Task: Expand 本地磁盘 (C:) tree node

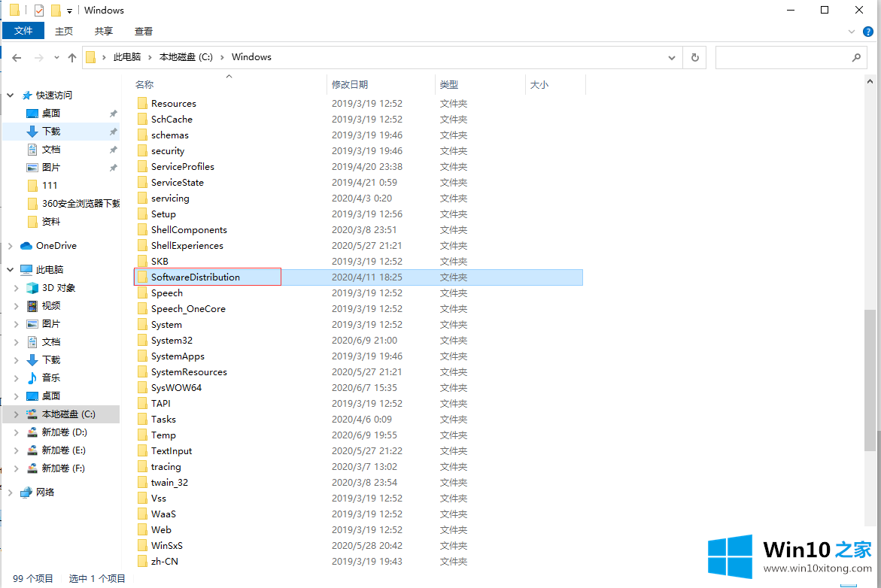Action: [x=17, y=414]
